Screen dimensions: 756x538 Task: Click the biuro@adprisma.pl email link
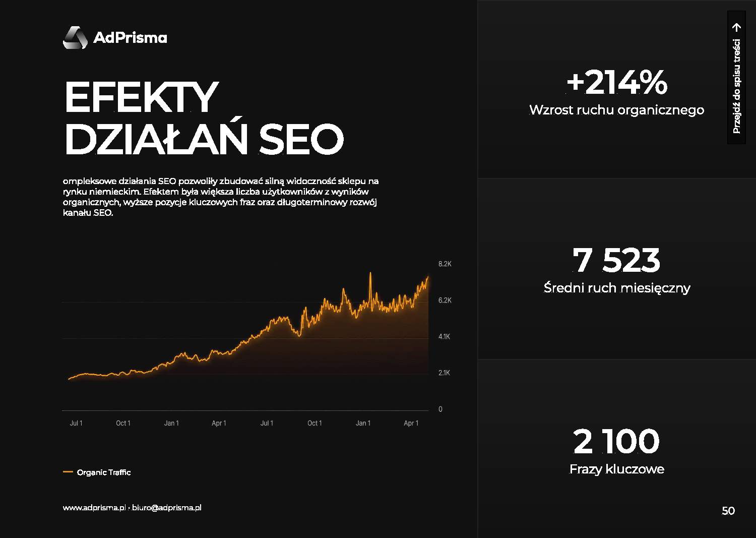166,508
